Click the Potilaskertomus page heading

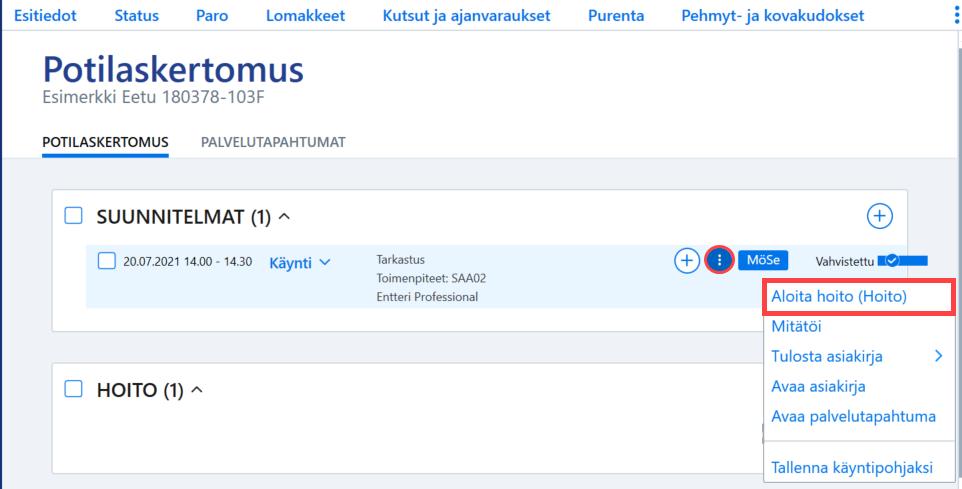173,69
